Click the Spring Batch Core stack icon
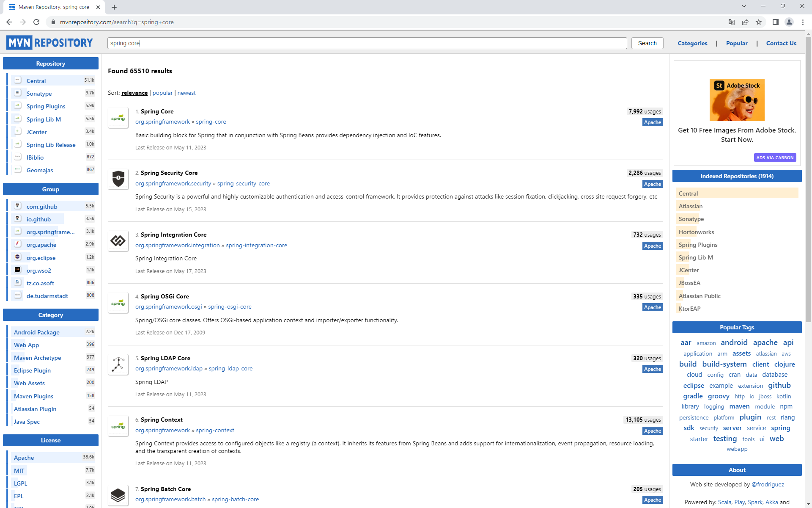The image size is (812, 508). [118, 495]
